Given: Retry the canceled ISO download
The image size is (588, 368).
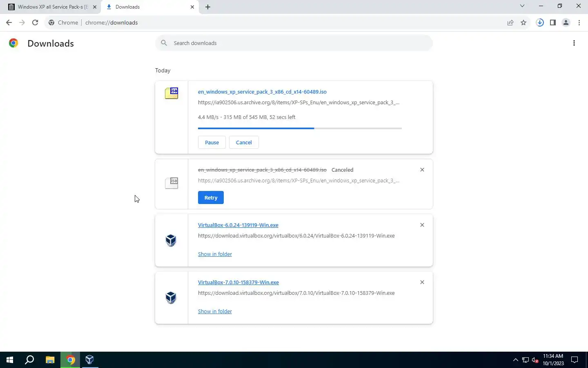Looking at the screenshot, I should 211,197.
